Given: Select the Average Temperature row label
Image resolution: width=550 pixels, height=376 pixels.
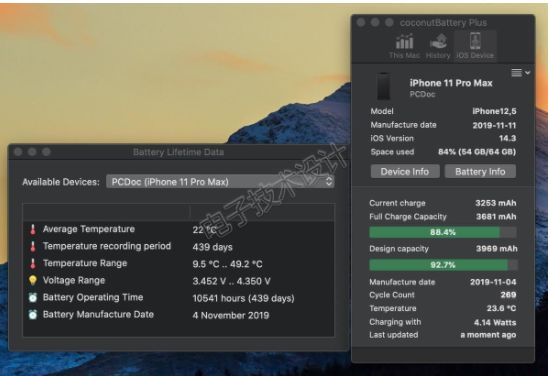Looking at the screenshot, I should point(89,229).
